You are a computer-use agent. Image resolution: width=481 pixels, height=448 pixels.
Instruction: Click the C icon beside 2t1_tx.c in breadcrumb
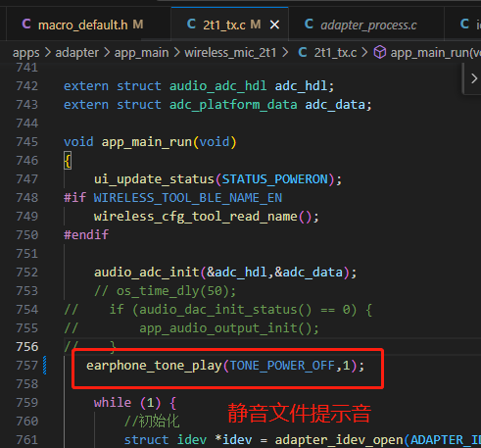click(303, 52)
